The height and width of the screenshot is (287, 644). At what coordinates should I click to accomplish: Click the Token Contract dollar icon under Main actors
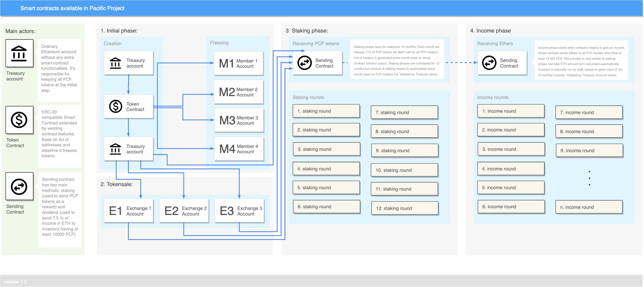click(19, 120)
